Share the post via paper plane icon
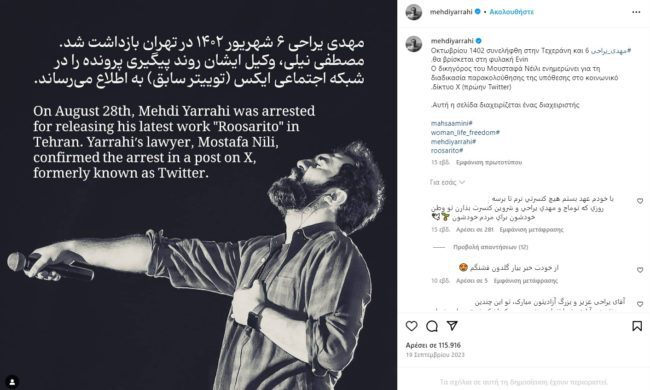The width and height of the screenshot is (650, 390). click(x=452, y=326)
